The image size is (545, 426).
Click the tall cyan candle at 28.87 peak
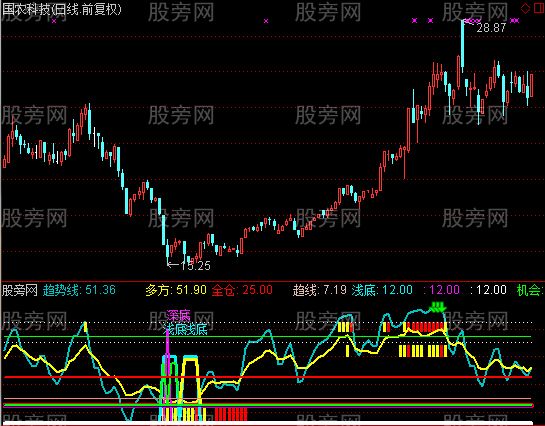coord(462,45)
